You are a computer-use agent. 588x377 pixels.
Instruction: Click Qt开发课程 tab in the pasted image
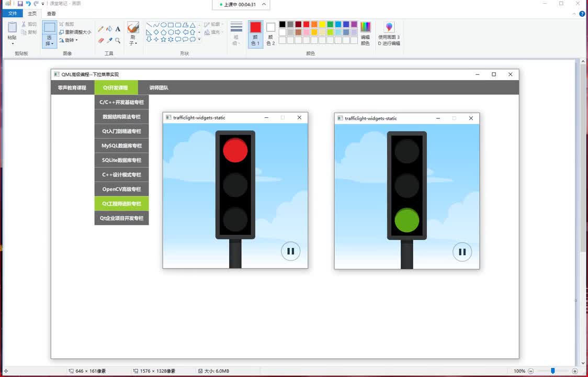point(116,87)
